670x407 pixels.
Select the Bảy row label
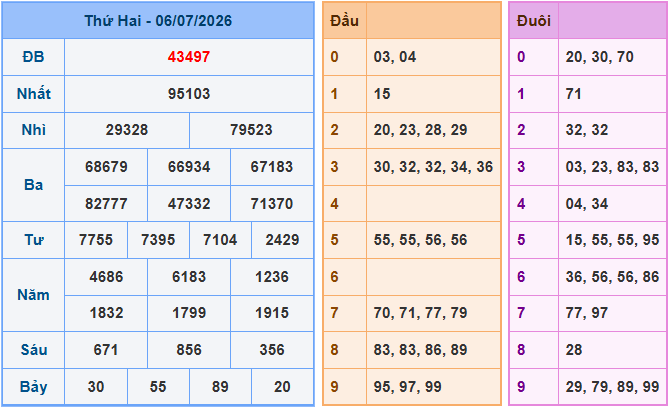pos(33,387)
